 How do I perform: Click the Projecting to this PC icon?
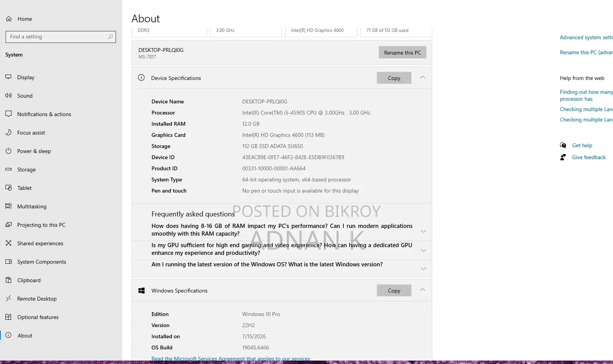[8, 225]
